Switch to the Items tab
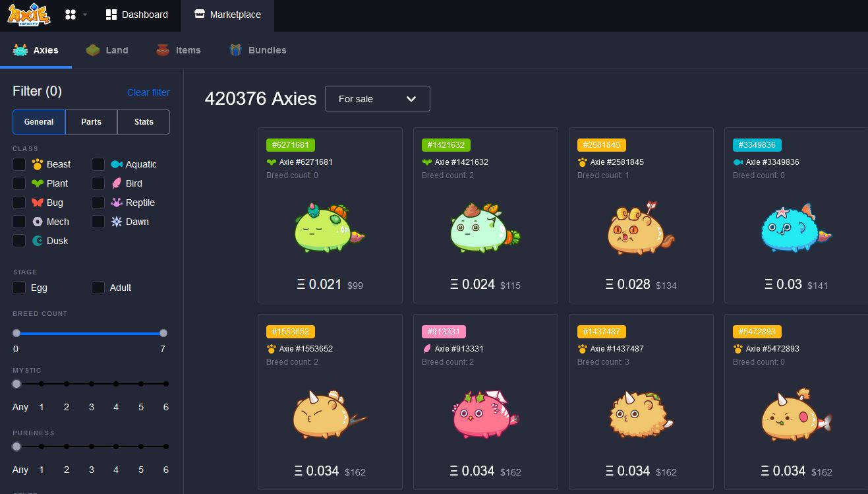 [179, 50]
